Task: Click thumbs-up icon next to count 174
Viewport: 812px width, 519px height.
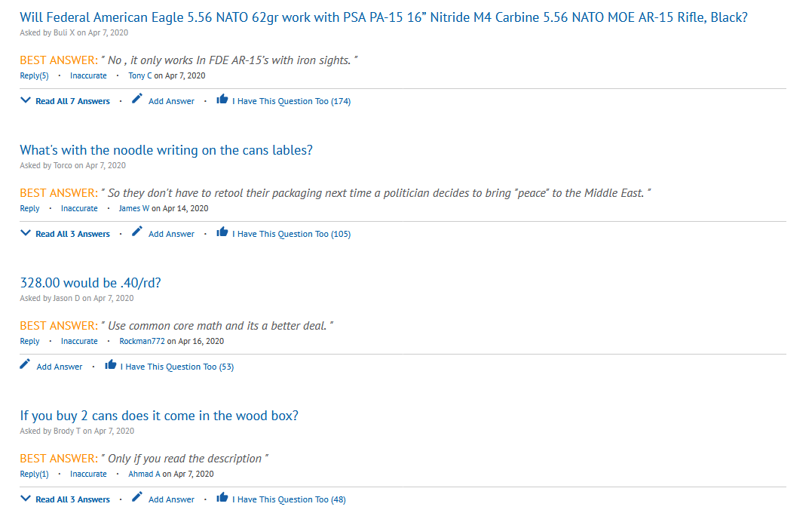Action: coord(222,99)
